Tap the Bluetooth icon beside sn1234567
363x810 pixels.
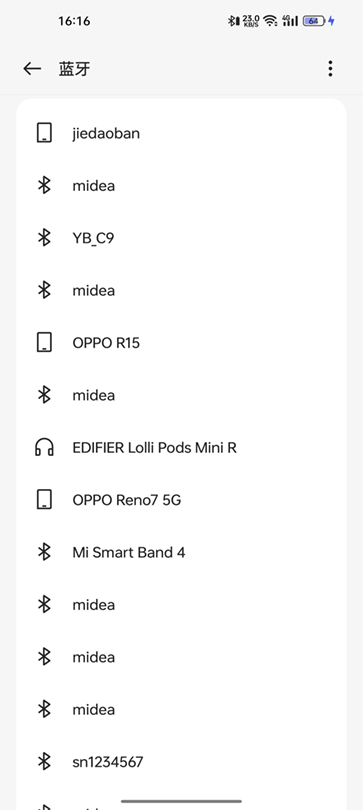point(44,761)
